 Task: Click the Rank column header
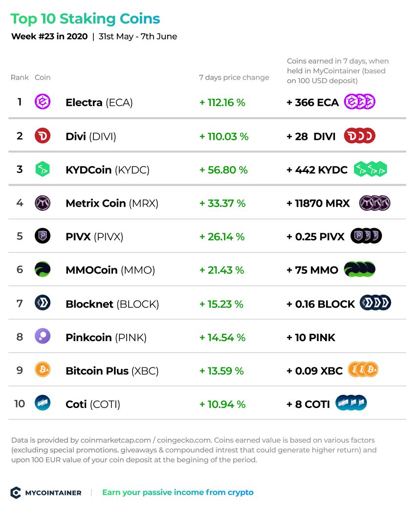coord(20,77)
